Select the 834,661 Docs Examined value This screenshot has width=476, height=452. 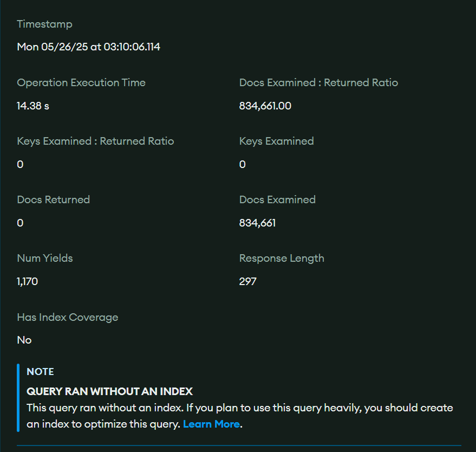pyautogui.click(x=257, y=223)
